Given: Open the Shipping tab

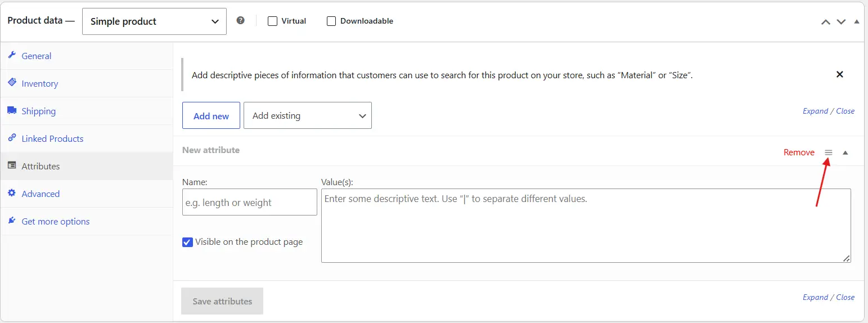Looking at the screenshot, I should (x=87, y=111).
